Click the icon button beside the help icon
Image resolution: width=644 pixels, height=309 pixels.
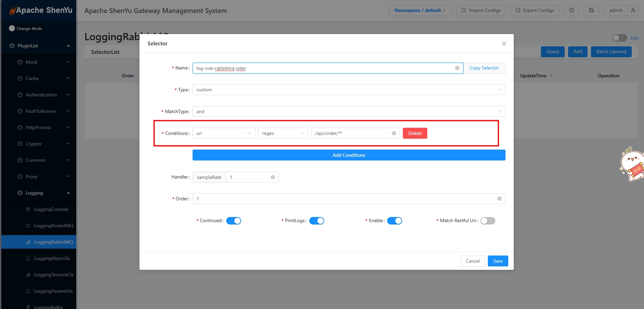pyautogui.click(x=591, y=11)
